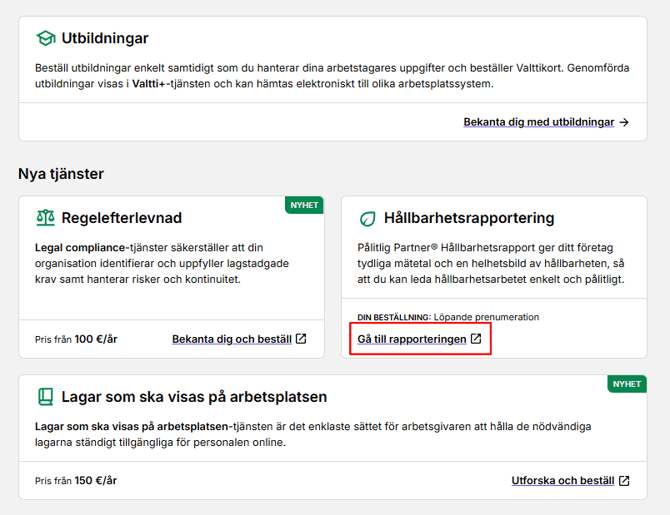Click the book icon next to Lagar heading
The width and height of the screenshot is (670, 515).
45,397
